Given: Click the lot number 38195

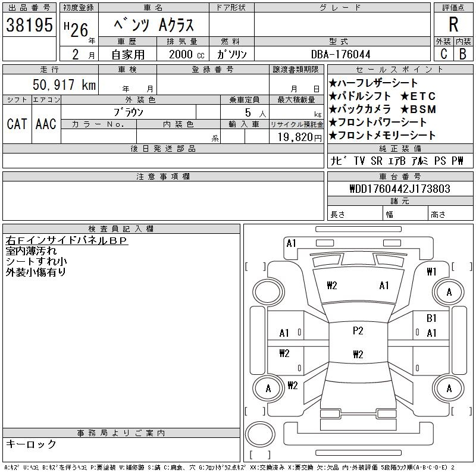Looking at the screenshot, I should 30,25.
